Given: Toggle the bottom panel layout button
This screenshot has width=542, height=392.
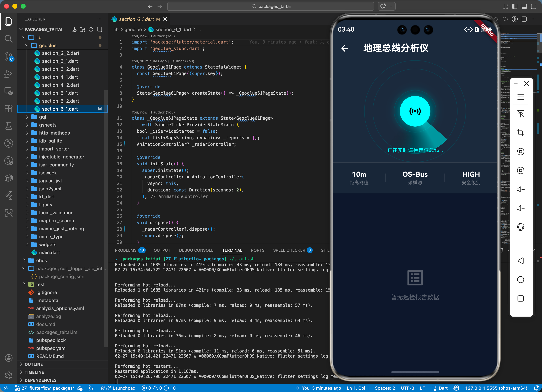Looking at the screenshot, I should click(524, 7).
